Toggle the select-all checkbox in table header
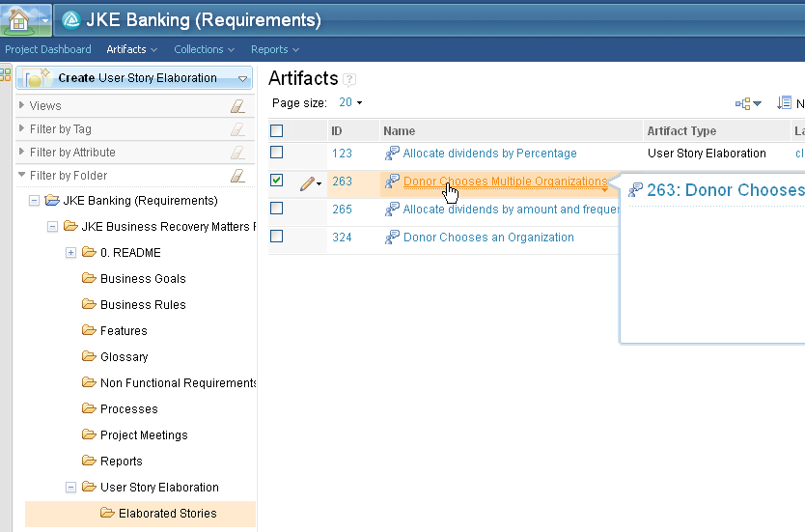Viewport: 805px width, 532px height. click(276, 131)
